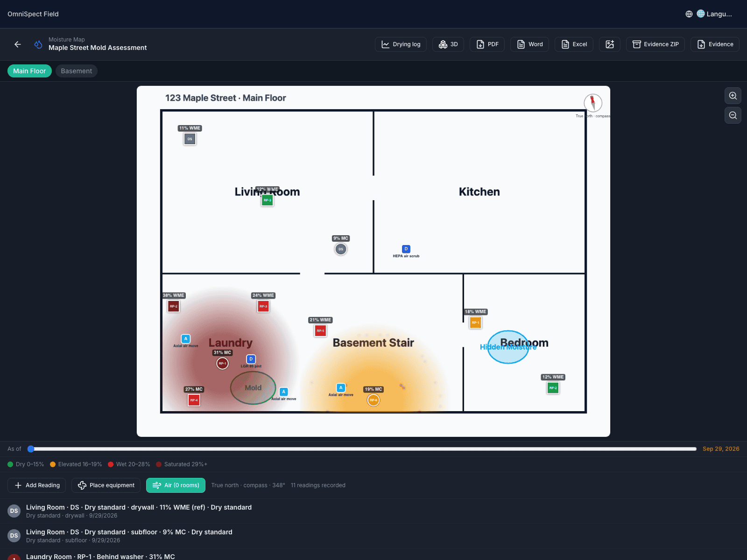Select the round DS marker at 9% MC
747x560 pixels.
click(x=341, y=249)
